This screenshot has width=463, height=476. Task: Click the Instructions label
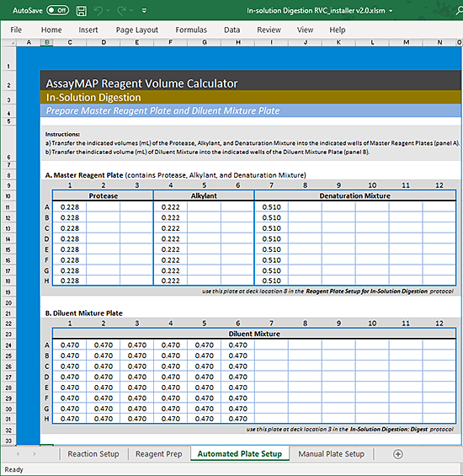(62, 134)
